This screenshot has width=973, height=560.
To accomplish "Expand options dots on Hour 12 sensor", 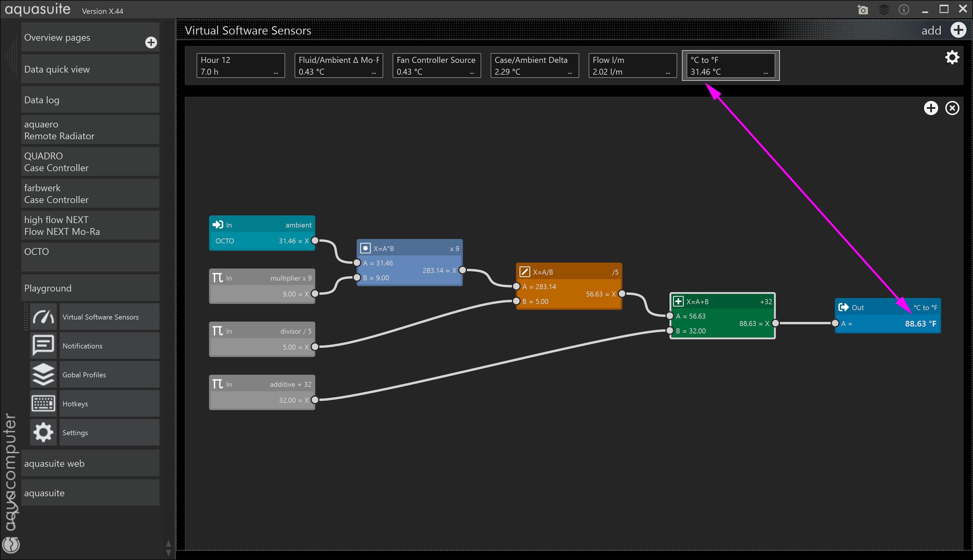I will coord(276,72).
